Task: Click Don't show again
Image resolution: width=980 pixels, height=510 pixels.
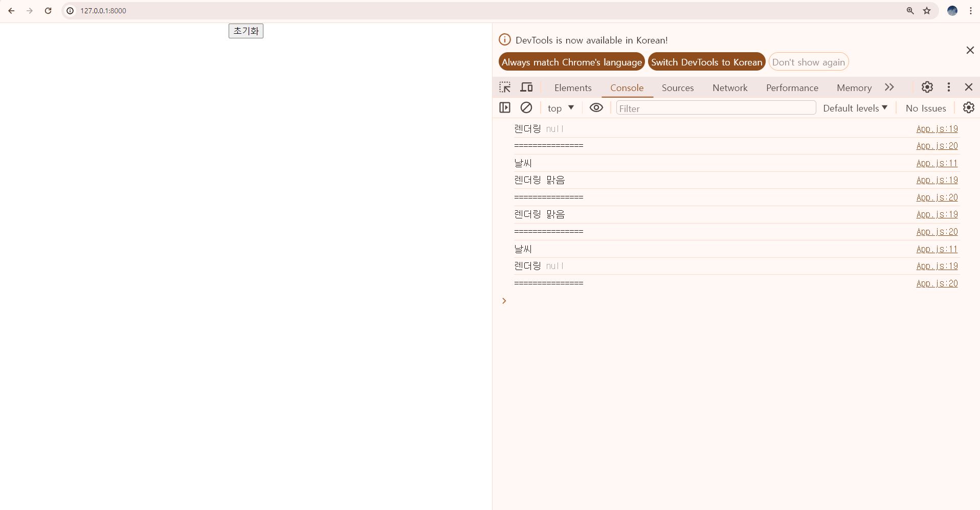Action: pos(809,62)
